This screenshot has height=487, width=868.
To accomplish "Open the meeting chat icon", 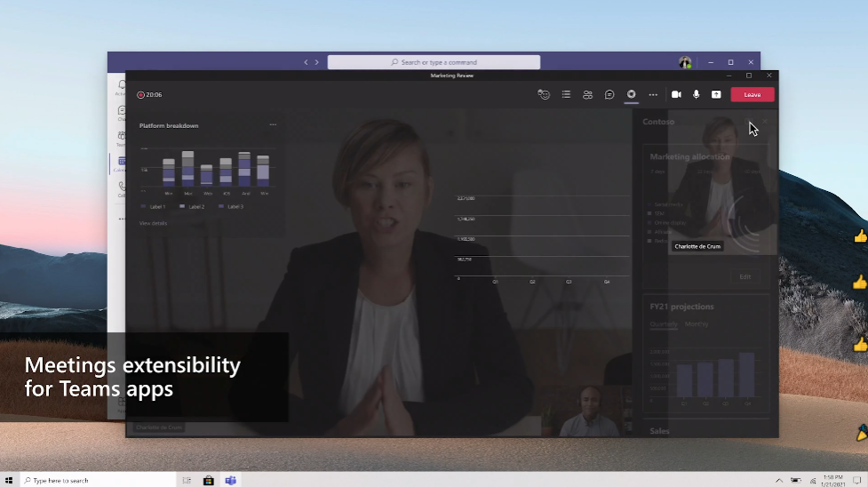I will coord(609,94).
